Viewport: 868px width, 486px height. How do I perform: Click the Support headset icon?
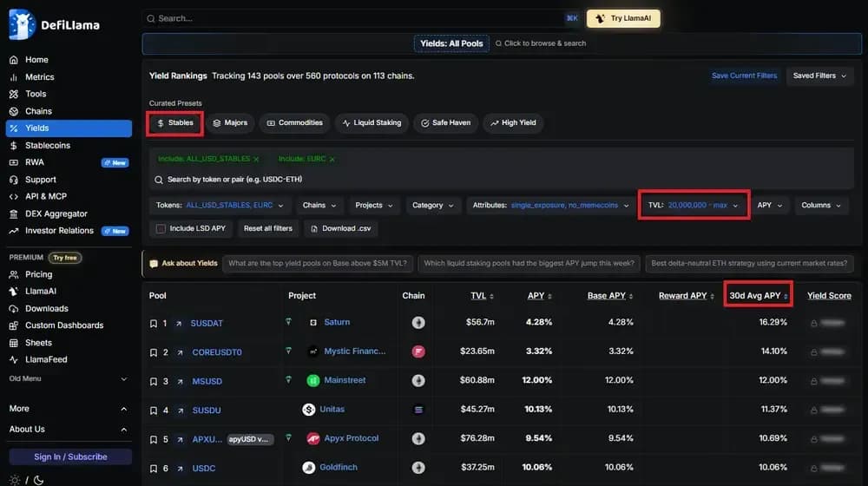pyautogui.click(x=14, y=180)
